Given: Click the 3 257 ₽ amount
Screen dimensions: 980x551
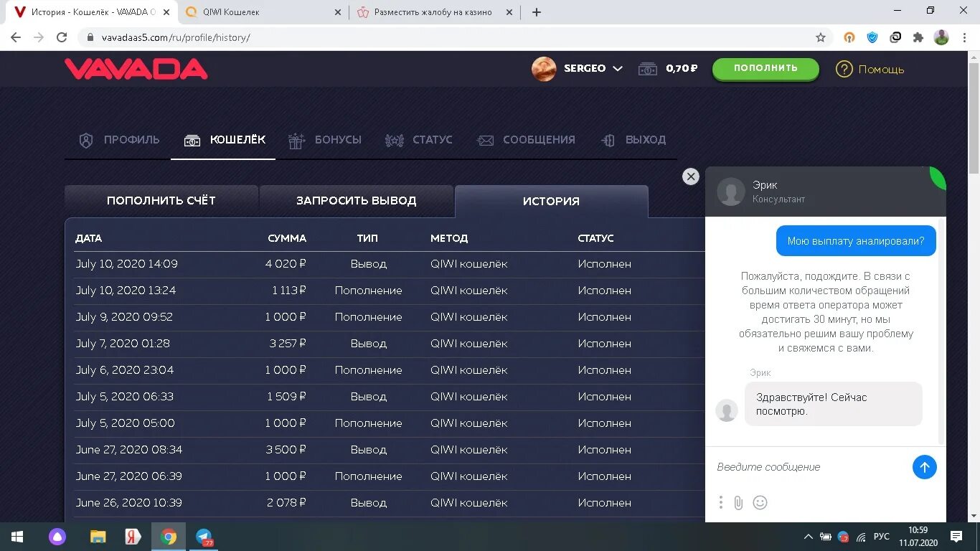Looking at the screenshot, I should (x=288, y=344).
